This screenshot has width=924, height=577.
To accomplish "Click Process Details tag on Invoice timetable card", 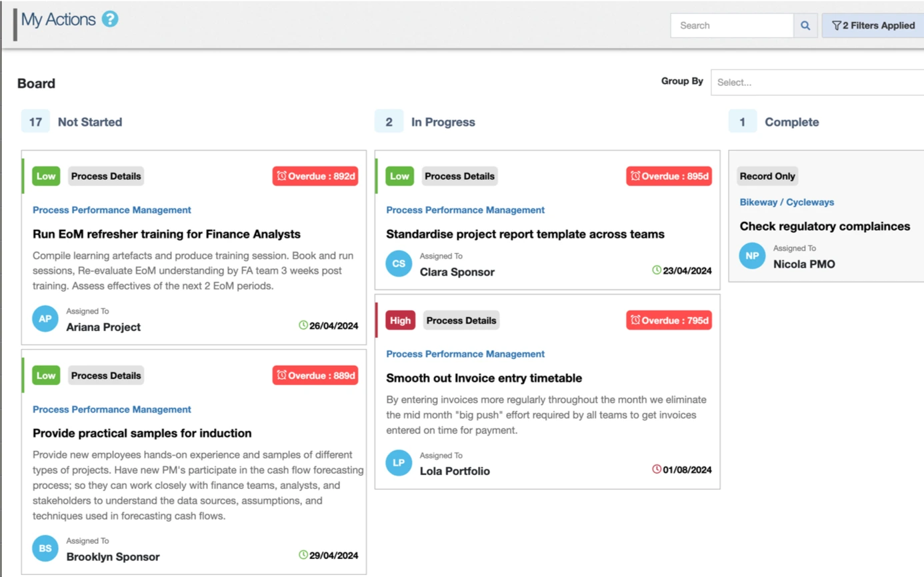I will point(461,320).
